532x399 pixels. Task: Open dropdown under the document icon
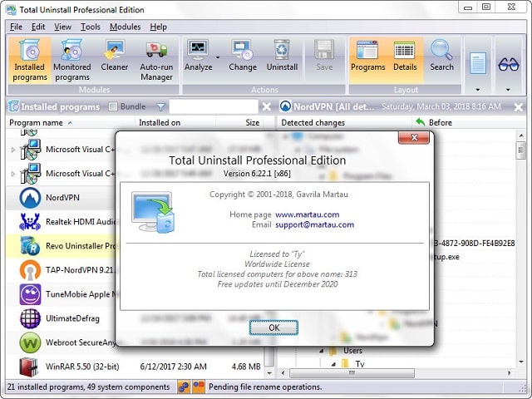coord(478,90)
